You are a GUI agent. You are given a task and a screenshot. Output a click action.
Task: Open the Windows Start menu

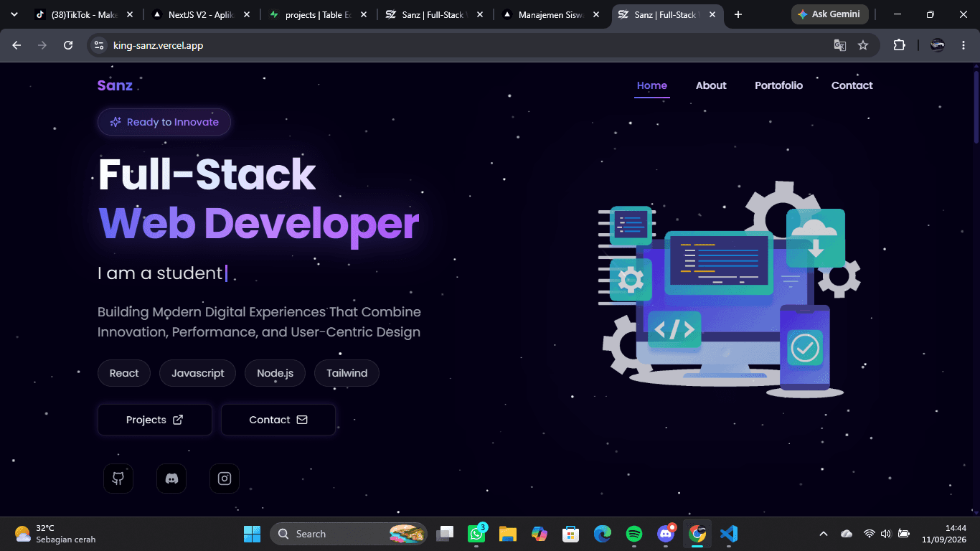(x=253, y=534)
